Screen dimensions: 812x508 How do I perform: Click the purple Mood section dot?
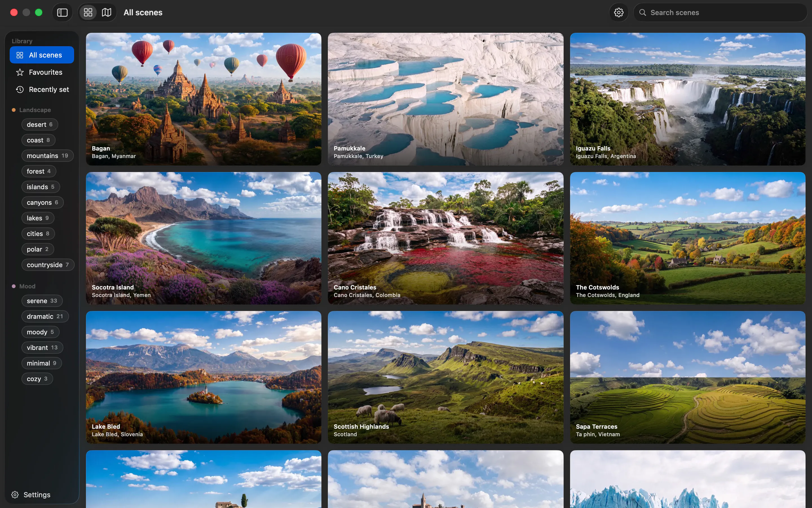point(14,286)
